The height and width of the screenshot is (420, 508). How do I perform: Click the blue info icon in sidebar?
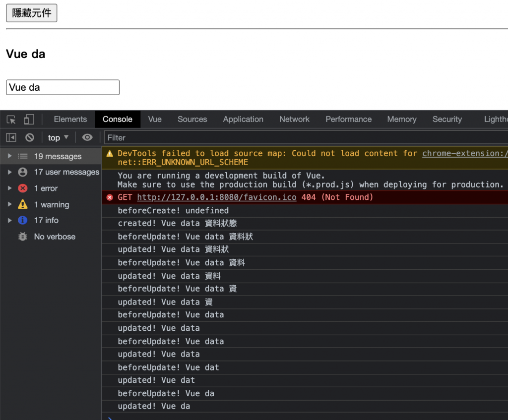pos(23,220)
